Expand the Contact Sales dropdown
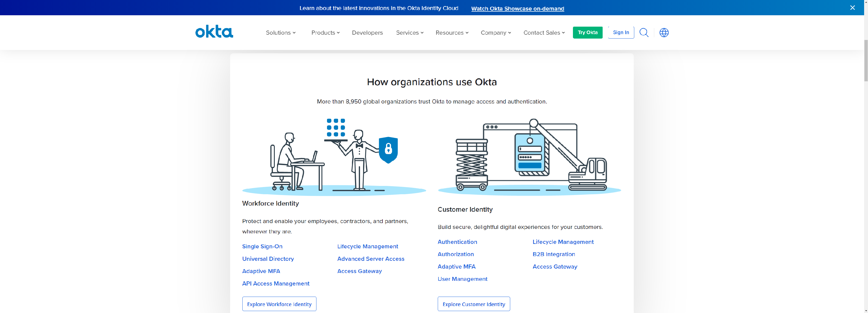Viewport: 868px width, 313px height. 544,33
